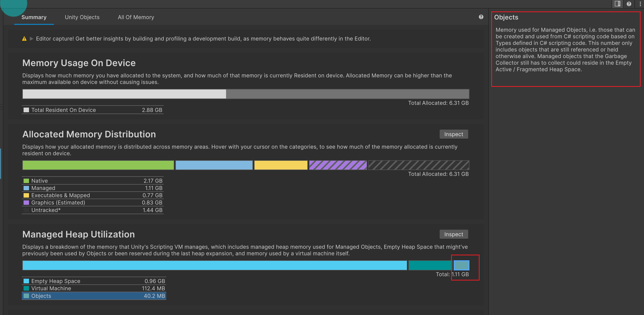Click the yellow Executables & Mapped bar

coord(281,165)
